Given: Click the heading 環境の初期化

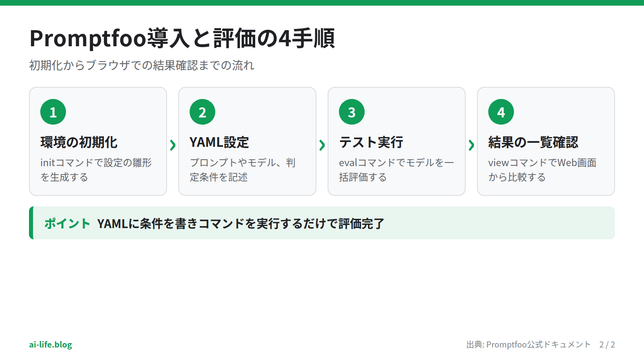Looking at the screenshot, I should 79,142.
